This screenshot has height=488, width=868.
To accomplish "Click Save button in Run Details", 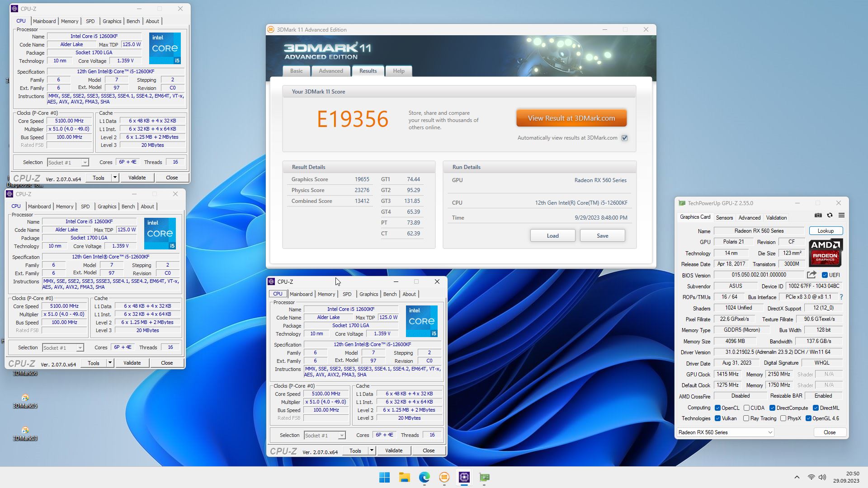I will (602, 236).
